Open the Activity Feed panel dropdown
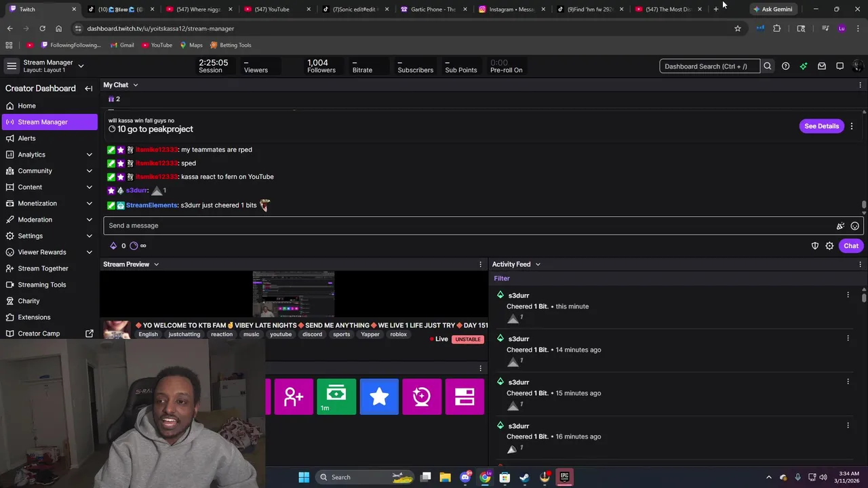The image size is (868, 488). [538, 264]
